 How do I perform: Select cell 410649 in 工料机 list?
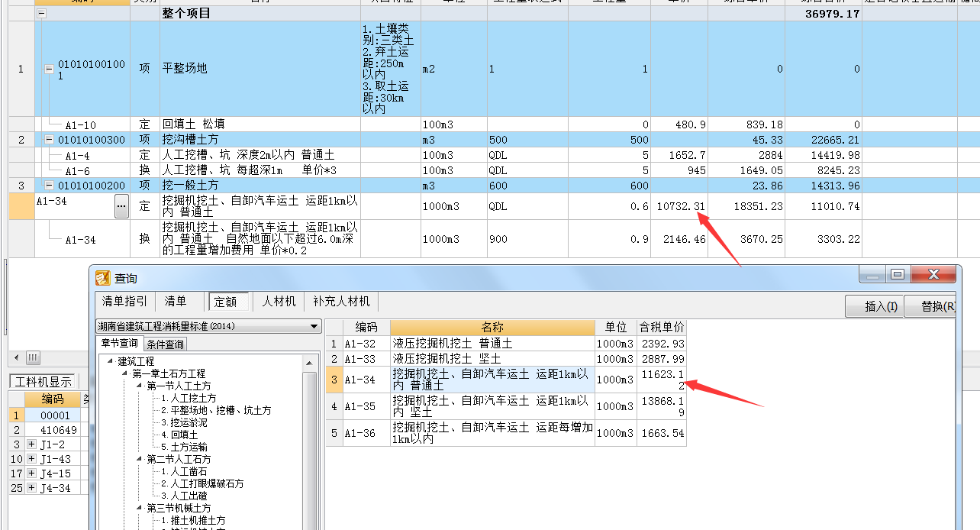pos(53,430)
